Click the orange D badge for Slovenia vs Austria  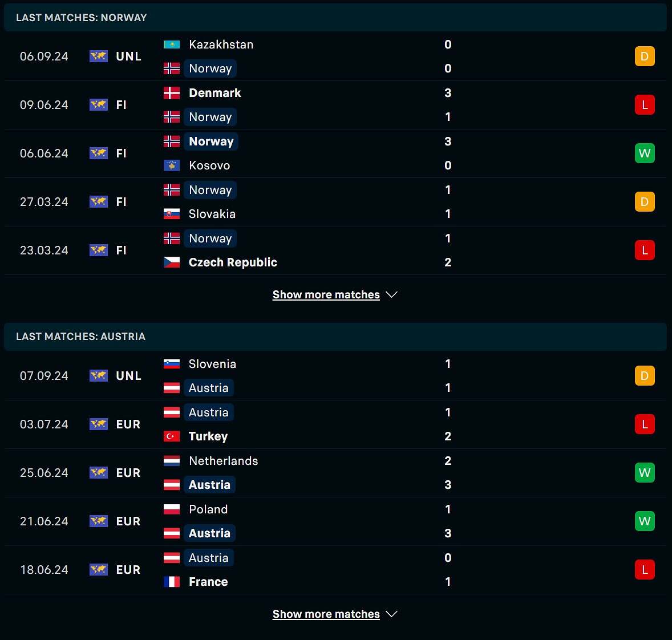click(645, 376)
